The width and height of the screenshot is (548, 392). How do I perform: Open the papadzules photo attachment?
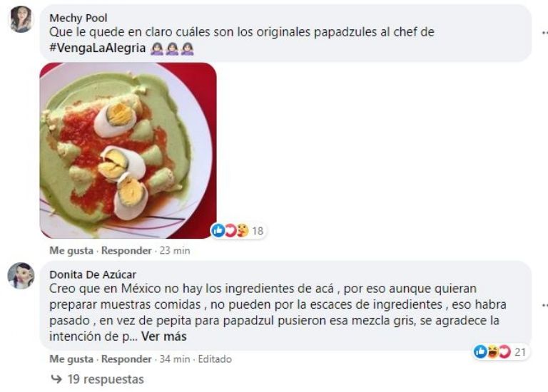point(128,150)
